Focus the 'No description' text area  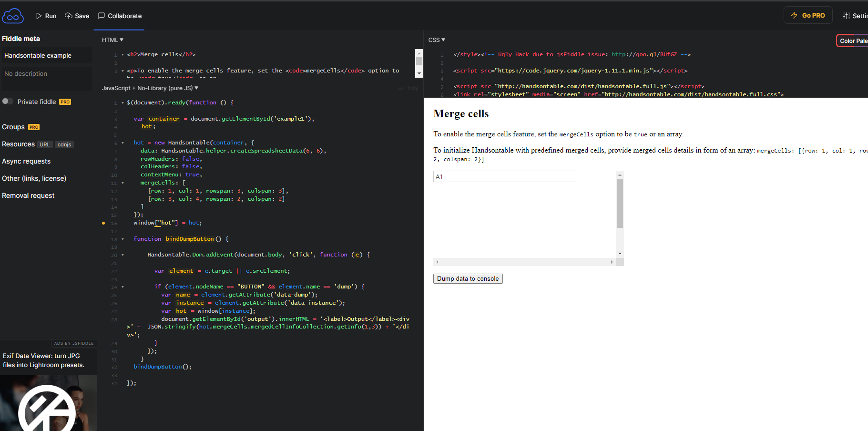coord(47,79)
